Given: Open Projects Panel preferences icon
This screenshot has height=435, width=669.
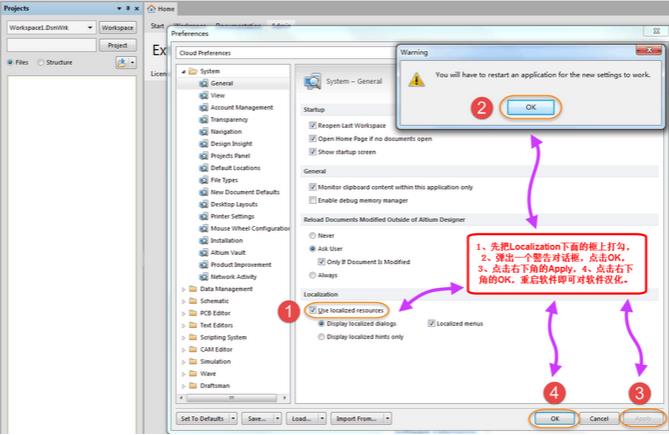Looking at the screenshot, I should (x=204, y=156).
